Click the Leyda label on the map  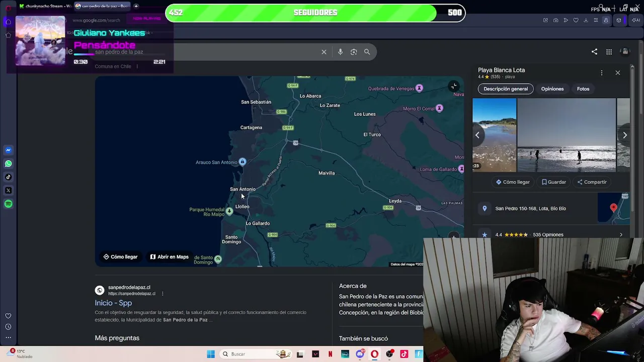pos(395,201)
